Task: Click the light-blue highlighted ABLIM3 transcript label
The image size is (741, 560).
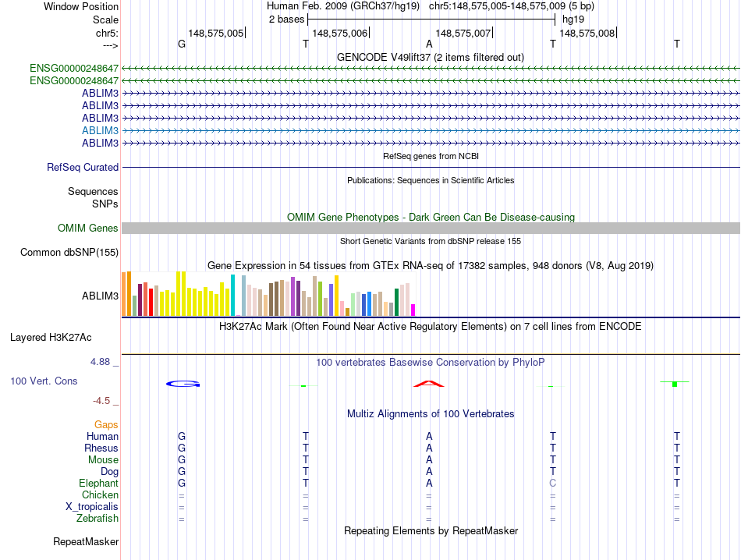Action: 100,130
